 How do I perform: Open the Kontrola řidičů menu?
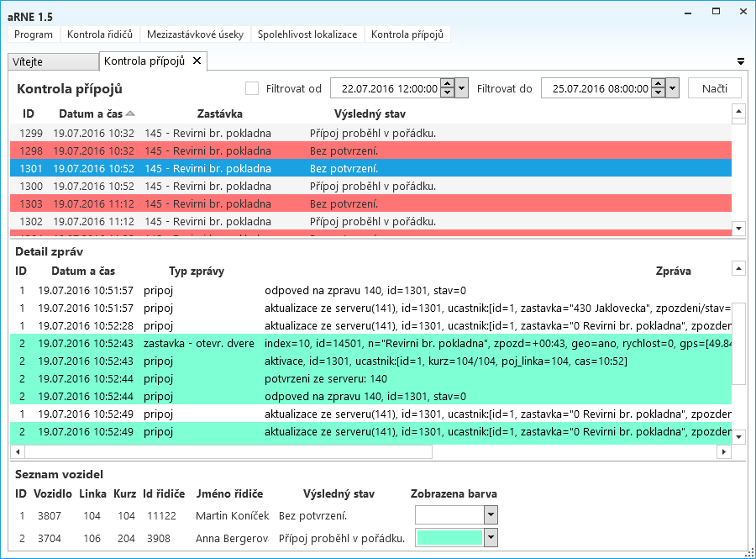pos(100,34)
